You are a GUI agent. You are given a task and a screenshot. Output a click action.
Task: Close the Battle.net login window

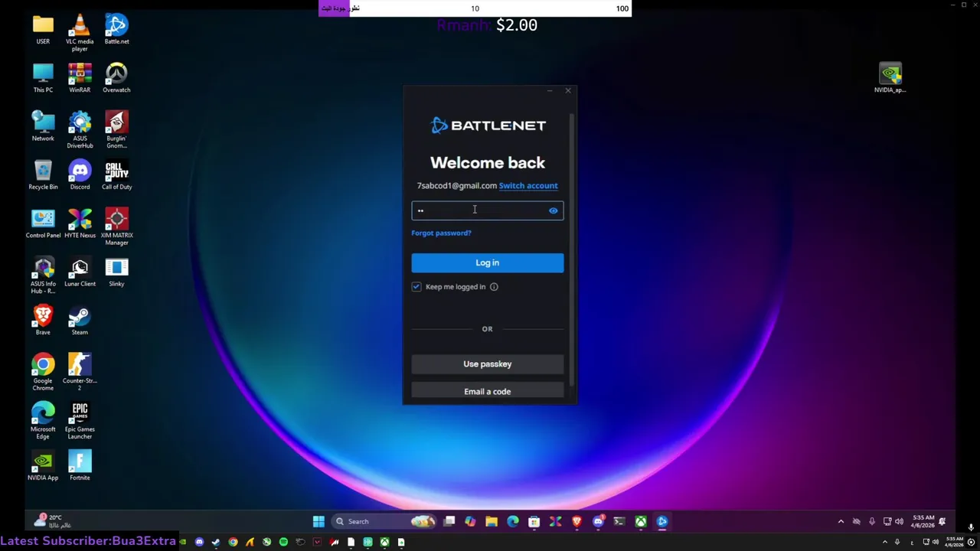tap(568, 91)
